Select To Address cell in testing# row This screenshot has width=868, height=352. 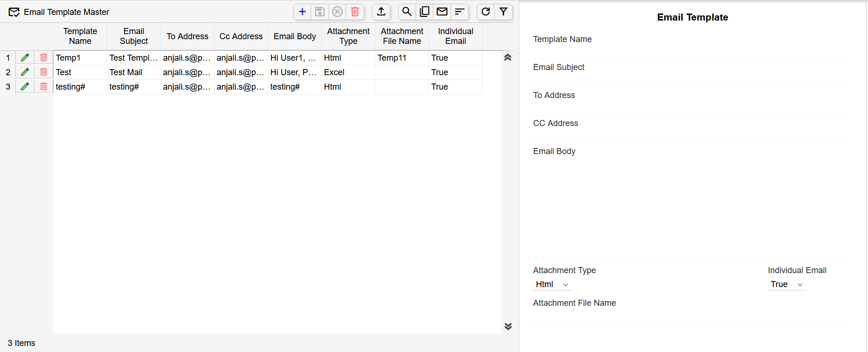pyautogui.click(x=187, y=87)
